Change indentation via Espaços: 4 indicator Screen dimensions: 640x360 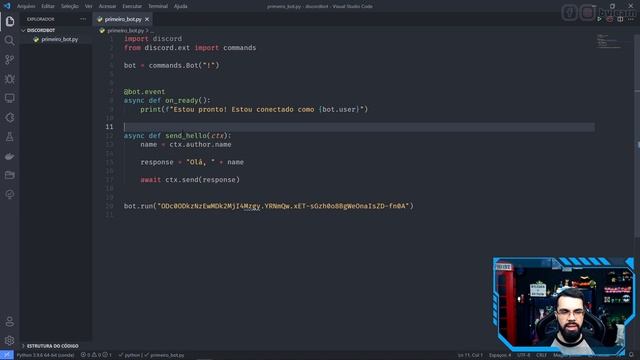500,355
